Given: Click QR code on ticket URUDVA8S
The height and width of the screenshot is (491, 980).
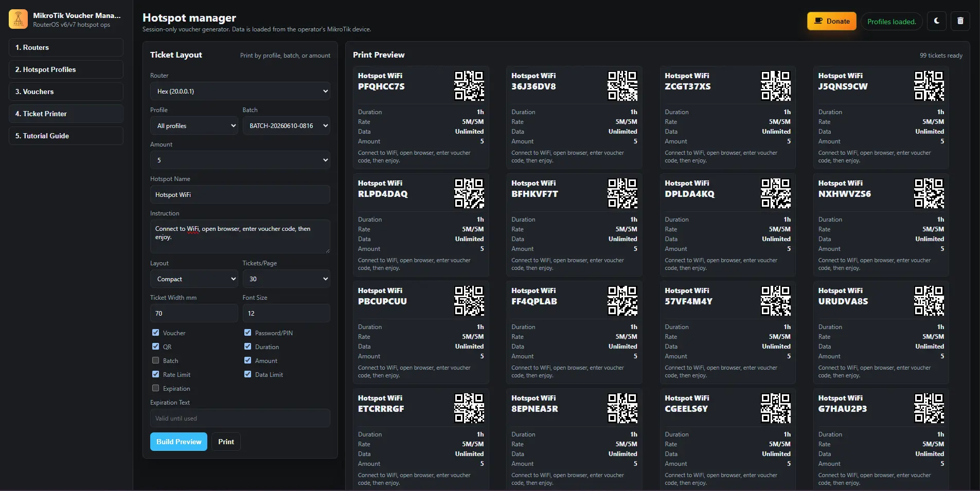Looking at the screenshot, I should click(x=929, y=301).
